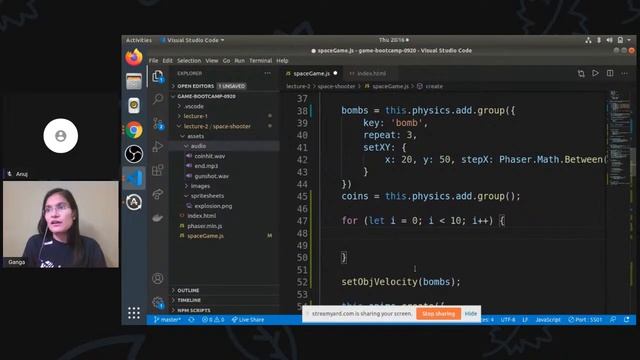Show Applications grid in the dock

point(134,313)
